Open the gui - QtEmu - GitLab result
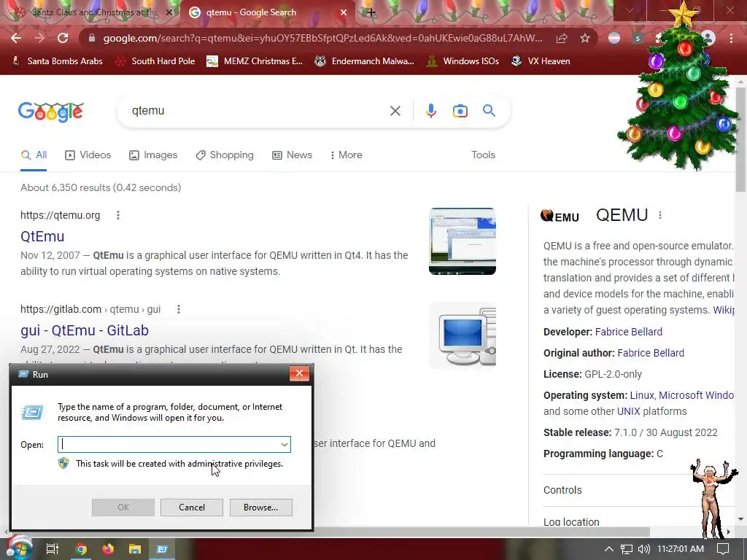Viewport: 747px width, 560px height. (85, 330)
